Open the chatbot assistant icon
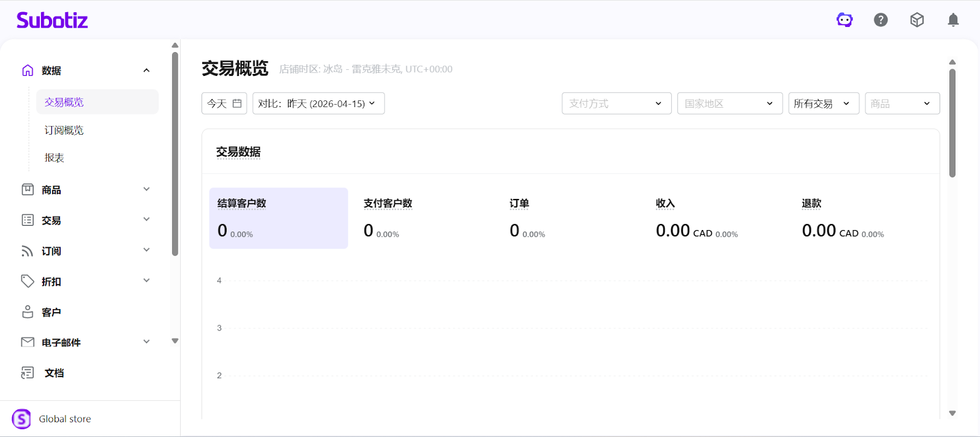The width and height of the screenshot is (980, 437). 845,20
